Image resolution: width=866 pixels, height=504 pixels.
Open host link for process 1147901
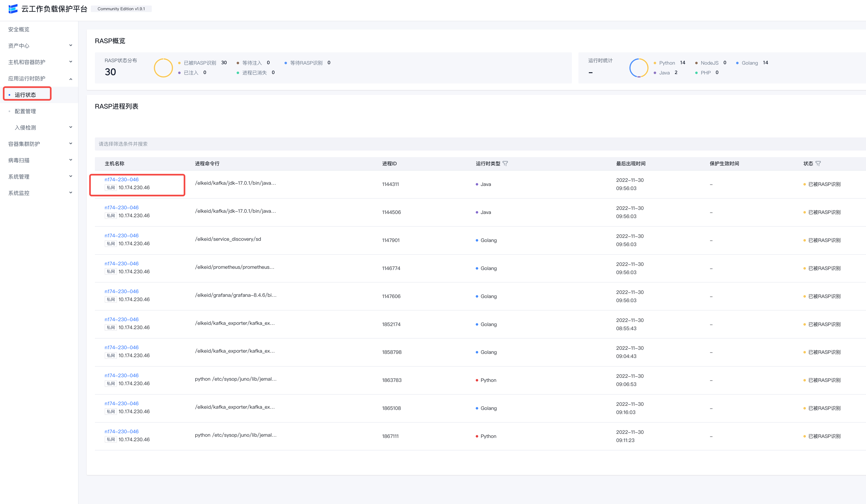click(122, 236)
